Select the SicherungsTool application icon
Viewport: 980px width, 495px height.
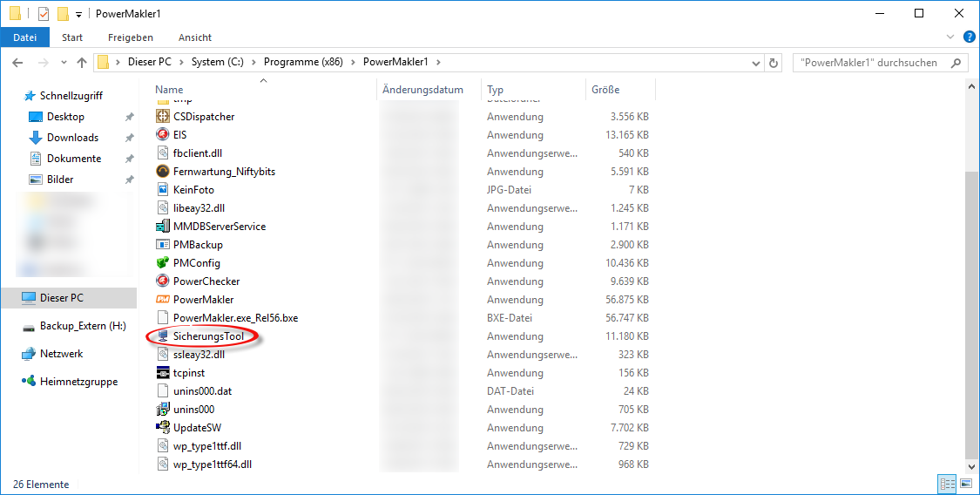(163, 336)
